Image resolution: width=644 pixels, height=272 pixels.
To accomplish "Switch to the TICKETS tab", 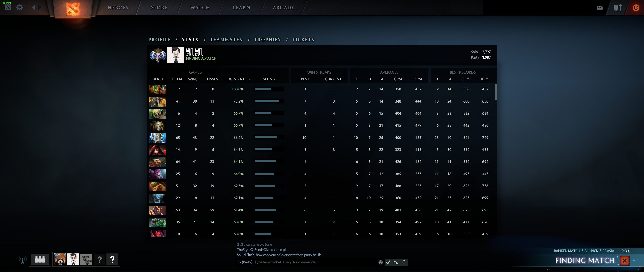I will pos(303,40).
